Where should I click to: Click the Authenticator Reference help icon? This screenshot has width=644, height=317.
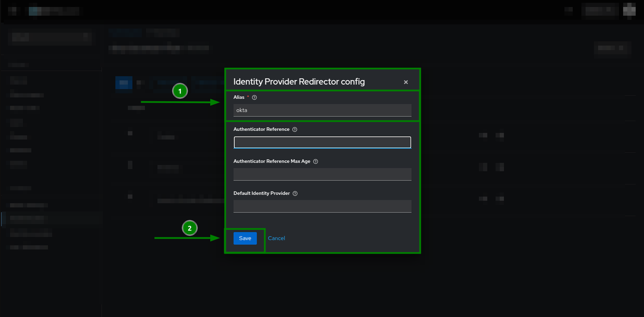294,129
